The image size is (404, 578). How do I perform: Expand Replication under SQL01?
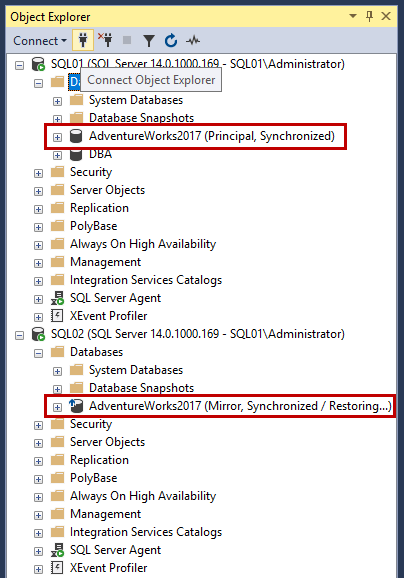pyautogui.click(x=38, y=210)
